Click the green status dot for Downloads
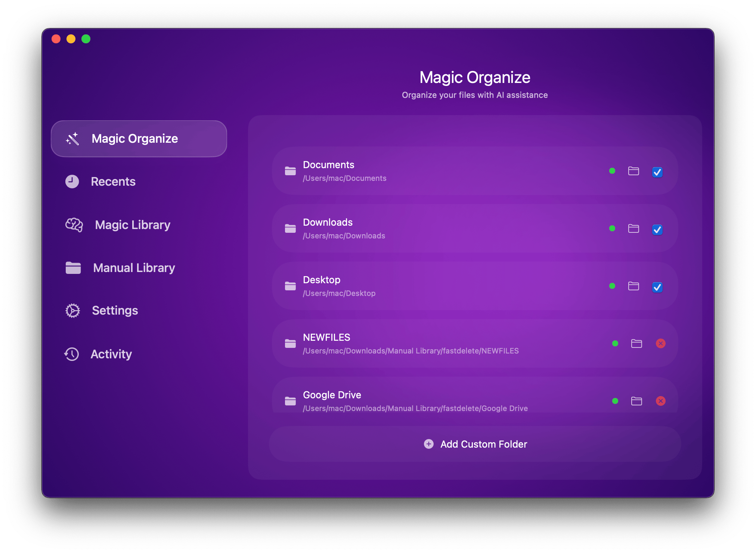This screenshot has height=553, width=756. (612, 228)
